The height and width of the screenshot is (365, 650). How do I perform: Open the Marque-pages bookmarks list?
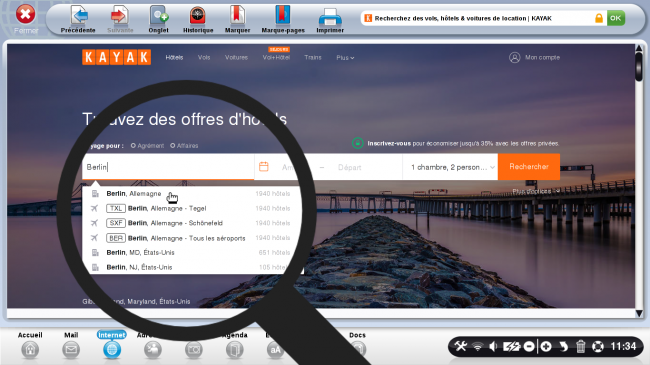(x=283, y=19)
